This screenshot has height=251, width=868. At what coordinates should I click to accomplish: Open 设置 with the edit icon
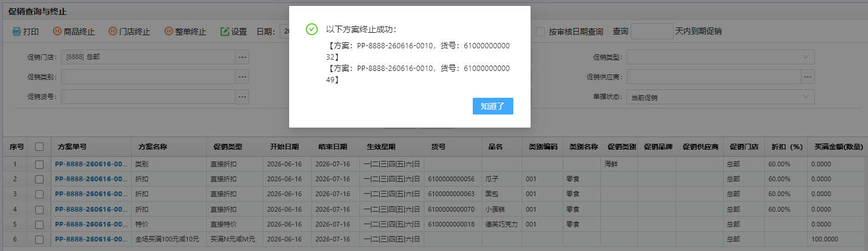pos(225,32)
